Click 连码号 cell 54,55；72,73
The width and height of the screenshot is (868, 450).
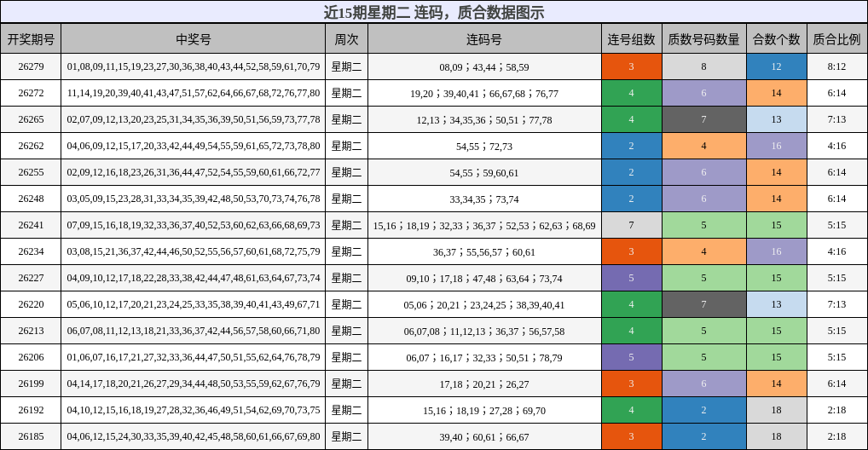pyautogui.click(x=484, y=147)
